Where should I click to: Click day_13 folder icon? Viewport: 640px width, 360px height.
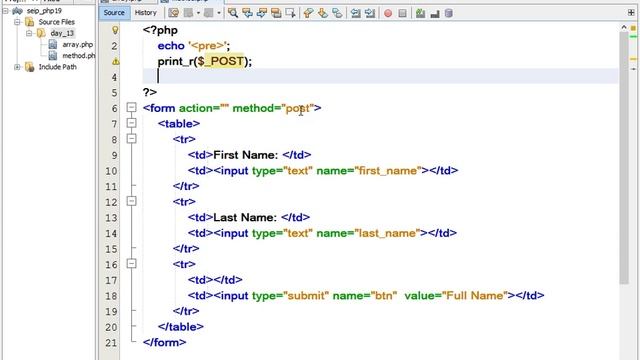pos(41,33)
